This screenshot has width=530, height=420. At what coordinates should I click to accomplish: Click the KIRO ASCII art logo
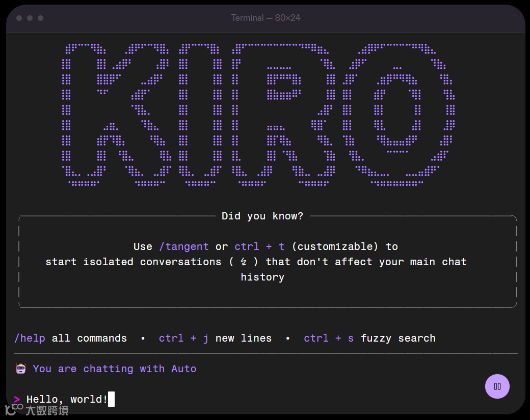258,115
